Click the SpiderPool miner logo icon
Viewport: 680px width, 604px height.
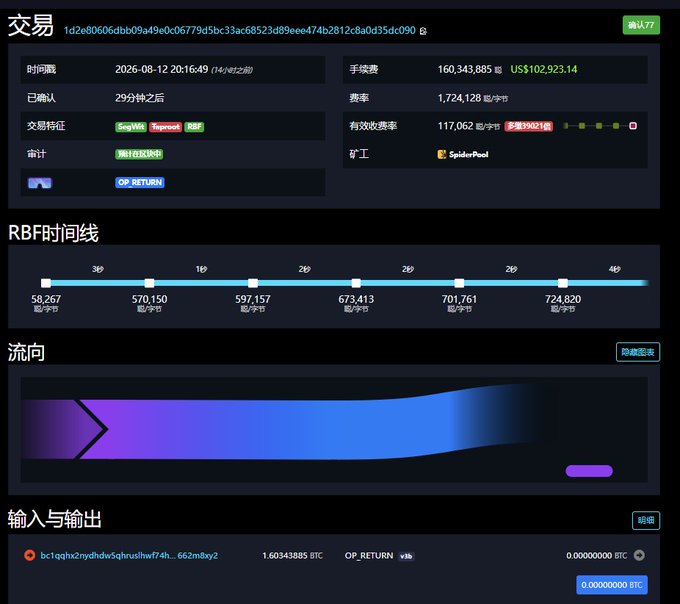tap(441, 154)
